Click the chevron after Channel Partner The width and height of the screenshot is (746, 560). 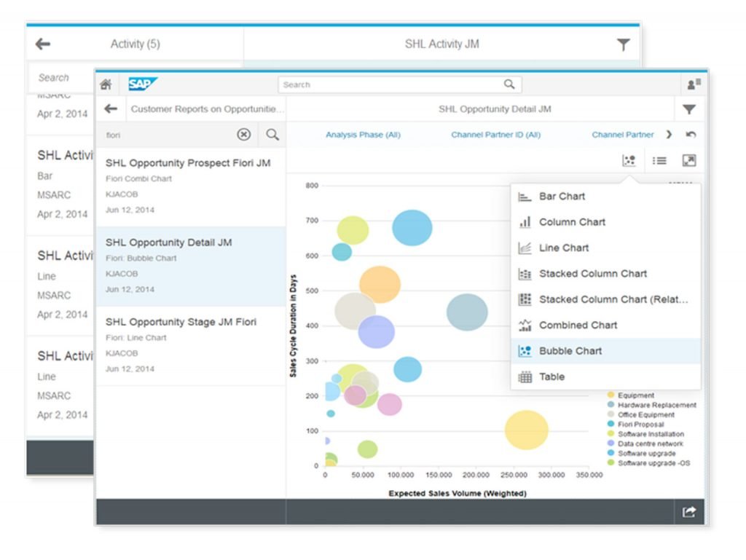[x=672, y=134]
